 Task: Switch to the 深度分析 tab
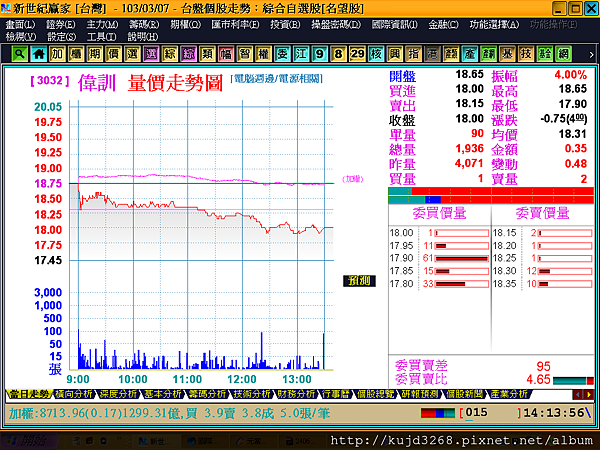pos(118,394)
